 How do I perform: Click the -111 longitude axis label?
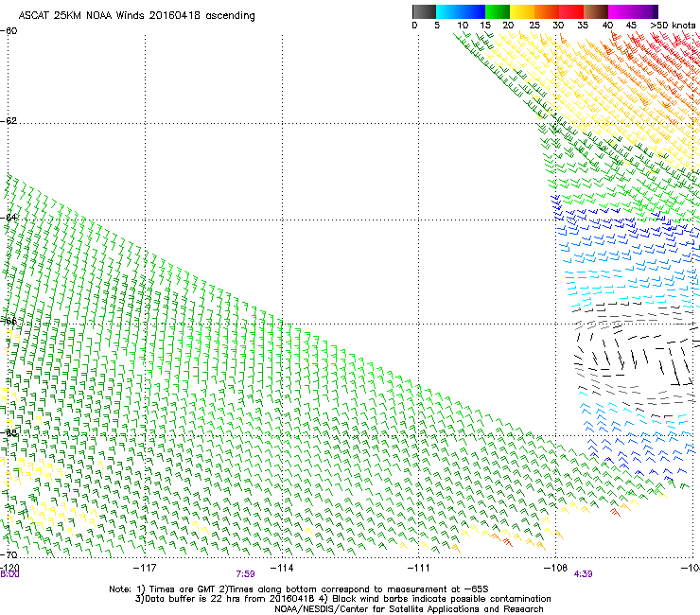point(419,568)
